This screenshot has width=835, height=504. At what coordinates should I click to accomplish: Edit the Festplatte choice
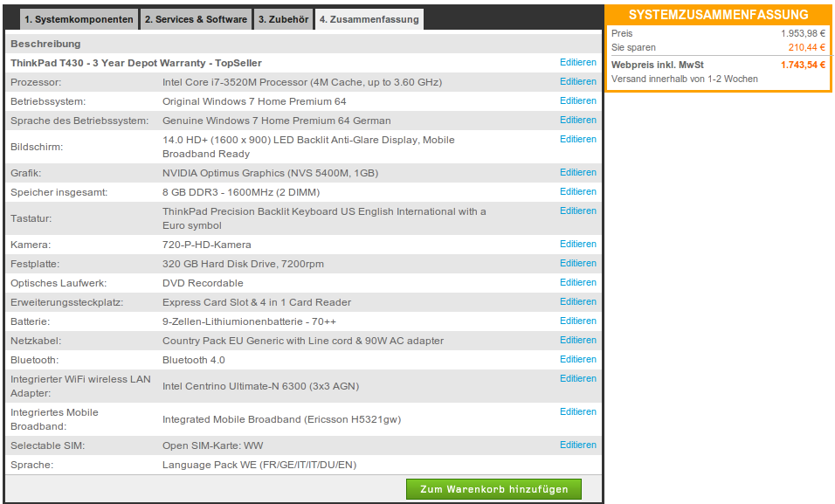tap(578, 263)
